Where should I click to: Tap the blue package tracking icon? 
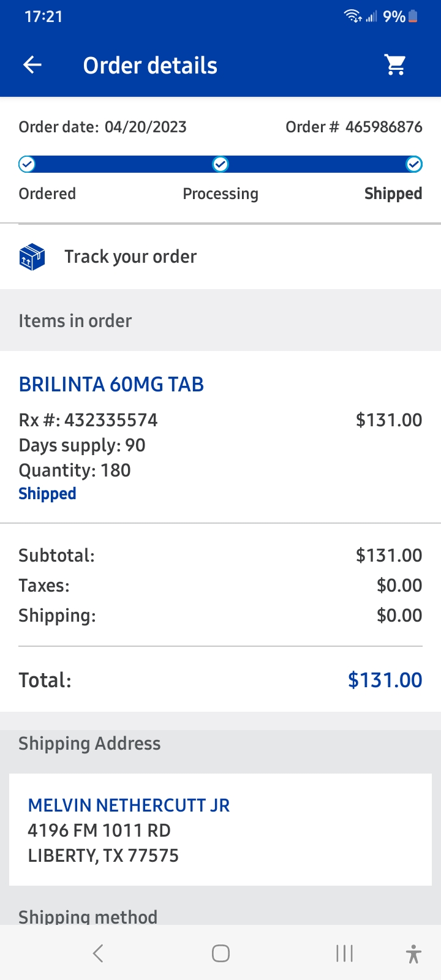coord(32,257)
